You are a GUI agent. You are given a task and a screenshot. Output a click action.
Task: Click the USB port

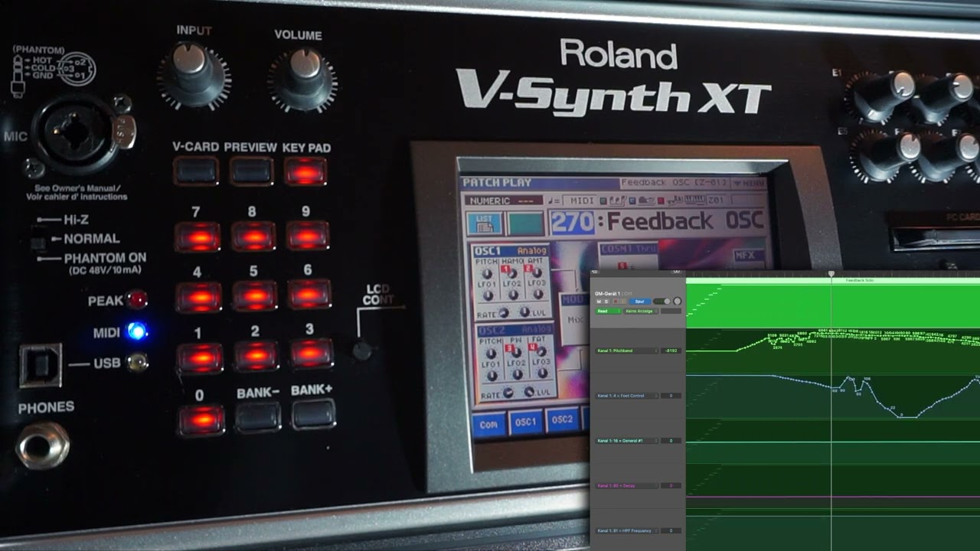point(40,365)
